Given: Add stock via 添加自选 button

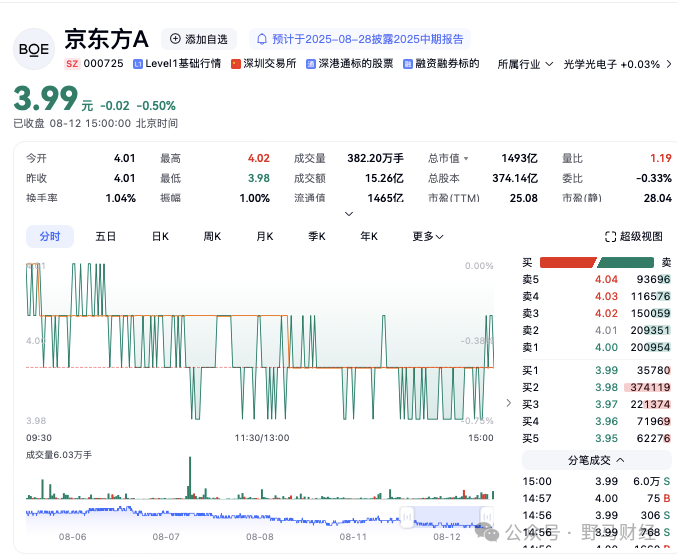Looking at the screenshot, I should pos(199,39).
